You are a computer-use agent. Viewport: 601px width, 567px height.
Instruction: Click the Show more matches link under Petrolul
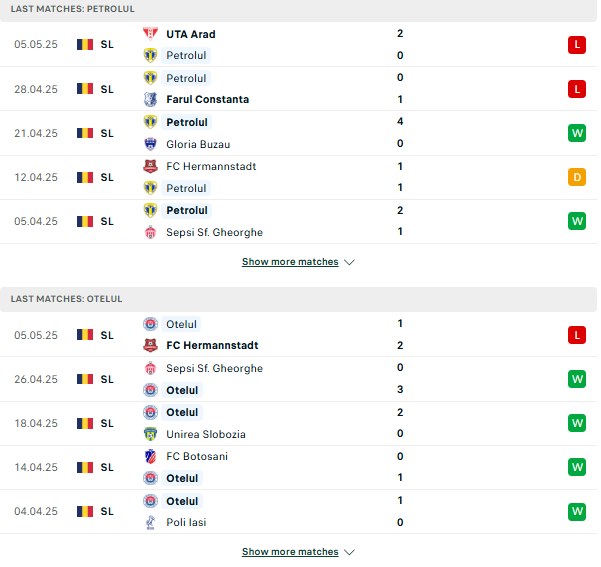pos(290,262)
